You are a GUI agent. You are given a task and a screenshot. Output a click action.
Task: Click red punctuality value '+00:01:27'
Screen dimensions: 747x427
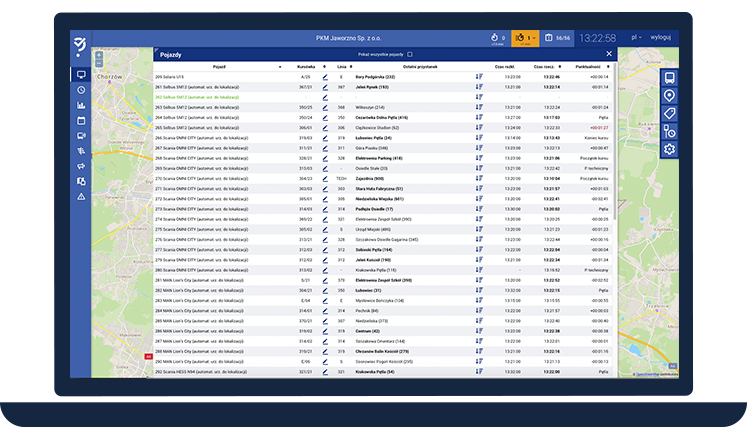coord(599,128)
